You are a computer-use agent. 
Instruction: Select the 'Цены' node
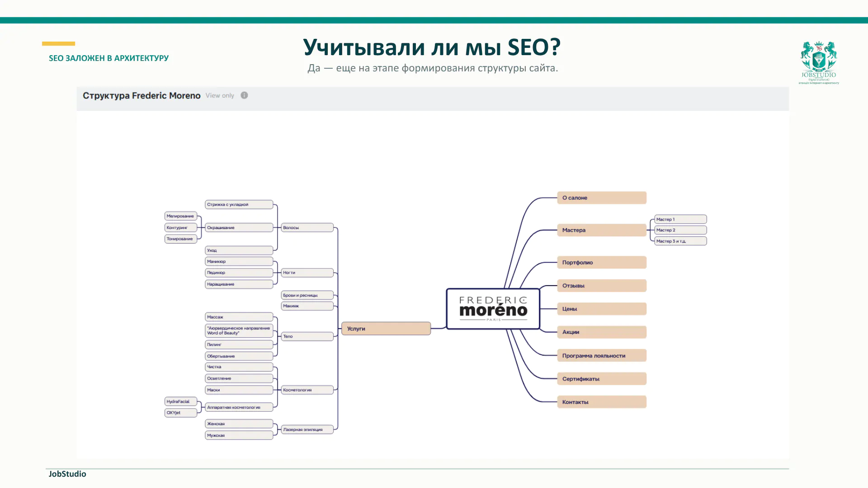(x=602, y=309)
